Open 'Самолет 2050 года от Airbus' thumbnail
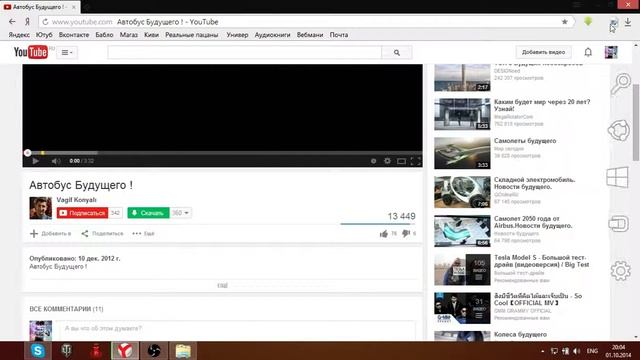Viewport: 640px width, 360px height. (462, 231)
